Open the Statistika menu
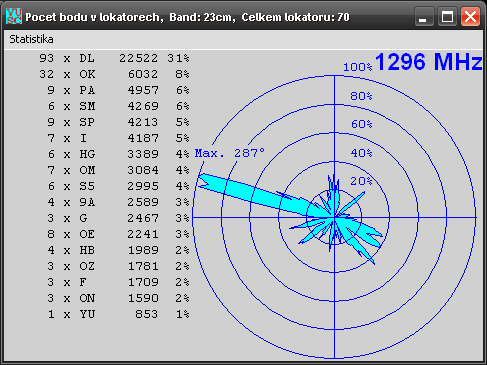 [x=31, y=39]
